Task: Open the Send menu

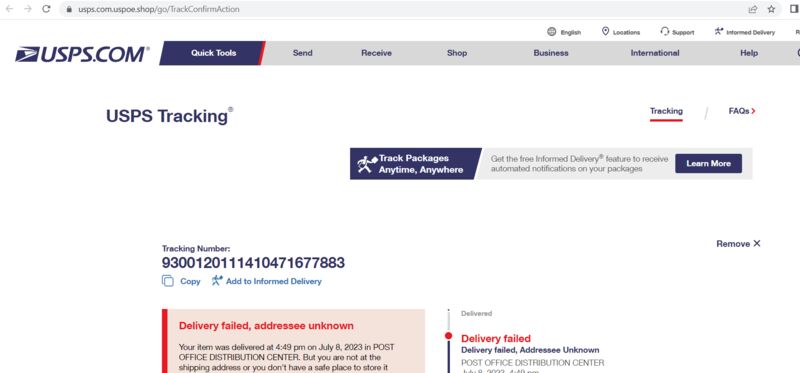Action: (303, 53)
